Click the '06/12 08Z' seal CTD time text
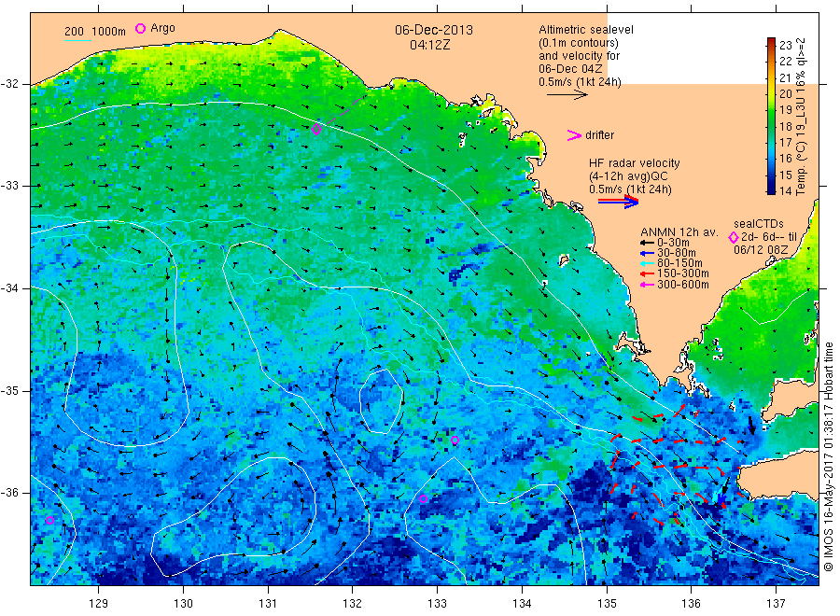 [x=761, y=250]
